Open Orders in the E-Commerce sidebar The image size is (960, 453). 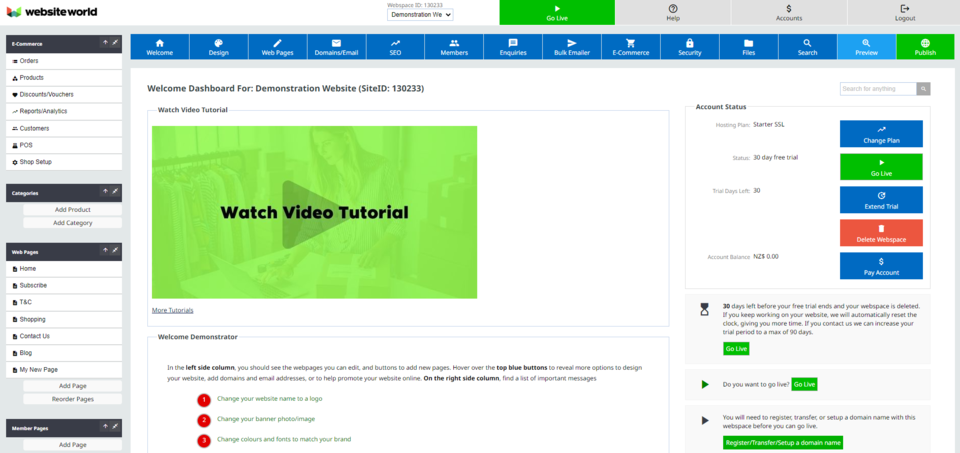click(29, 61)
